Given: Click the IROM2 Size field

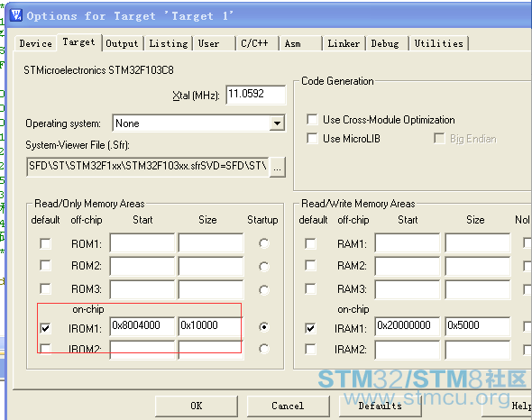Looking at the screenshot, I should [211, 350].
